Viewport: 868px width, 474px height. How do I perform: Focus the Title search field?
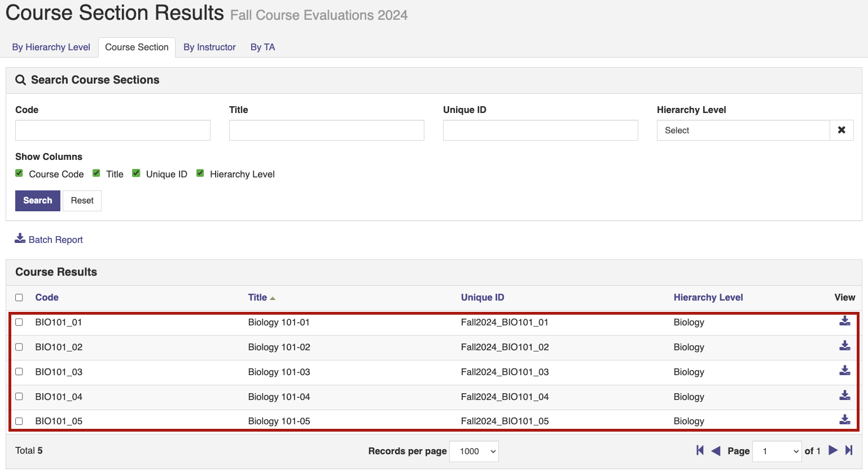327,130
